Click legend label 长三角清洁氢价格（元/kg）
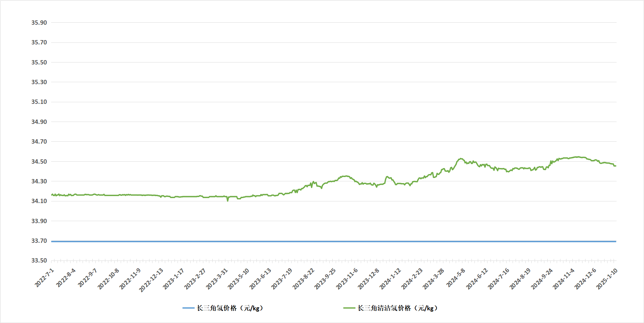Viewport: 644px width, 323px height. [x=398, y=308]
